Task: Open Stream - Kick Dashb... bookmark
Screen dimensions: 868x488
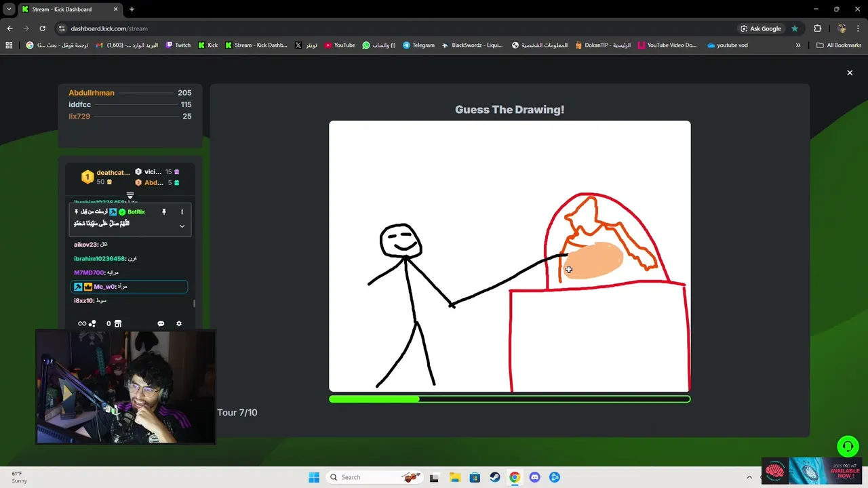Action: [256, 45]
